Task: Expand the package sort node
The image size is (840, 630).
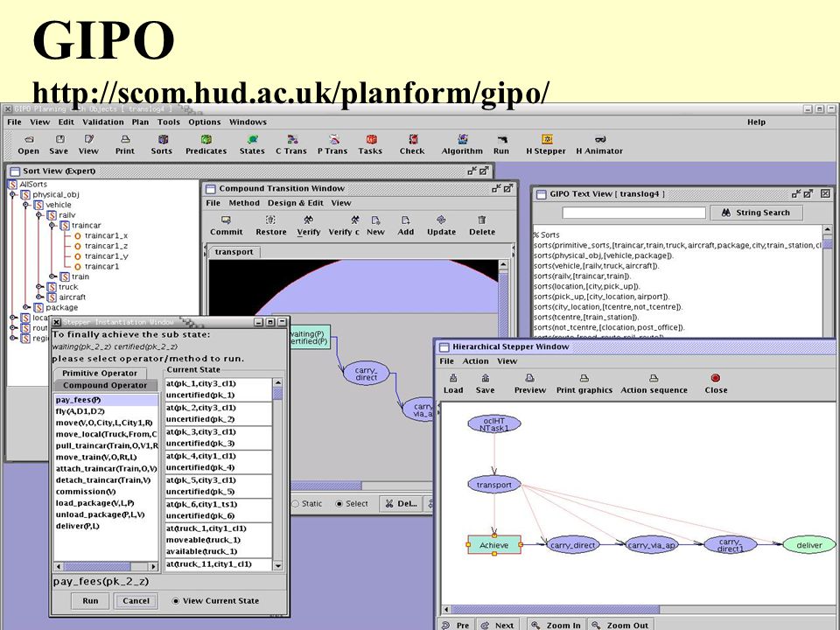Action: point(25,307)
